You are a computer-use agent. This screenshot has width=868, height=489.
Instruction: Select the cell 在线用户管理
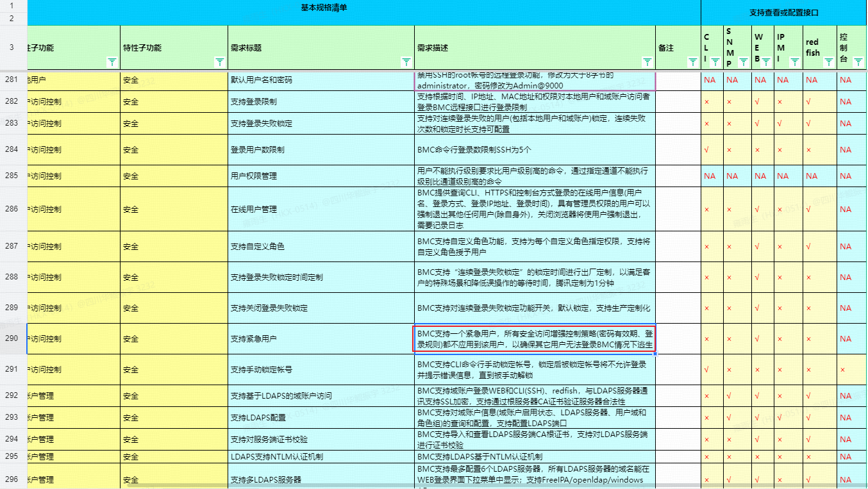point(321,209)
